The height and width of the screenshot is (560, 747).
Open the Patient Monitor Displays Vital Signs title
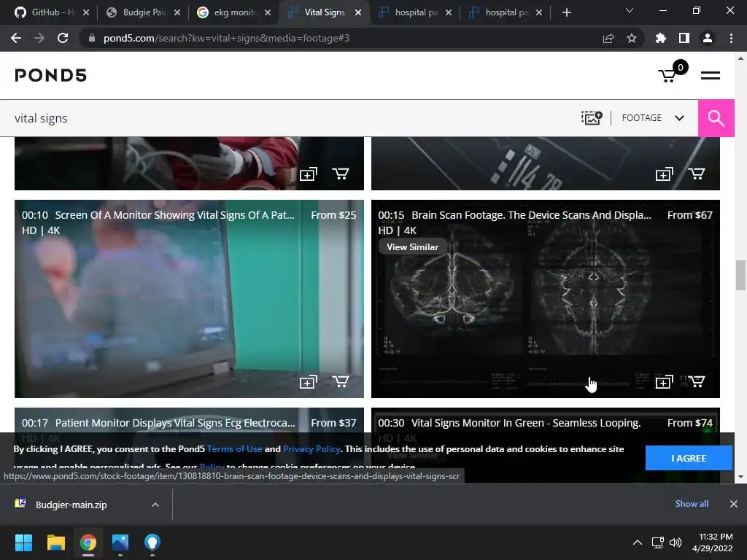[175, 423]
